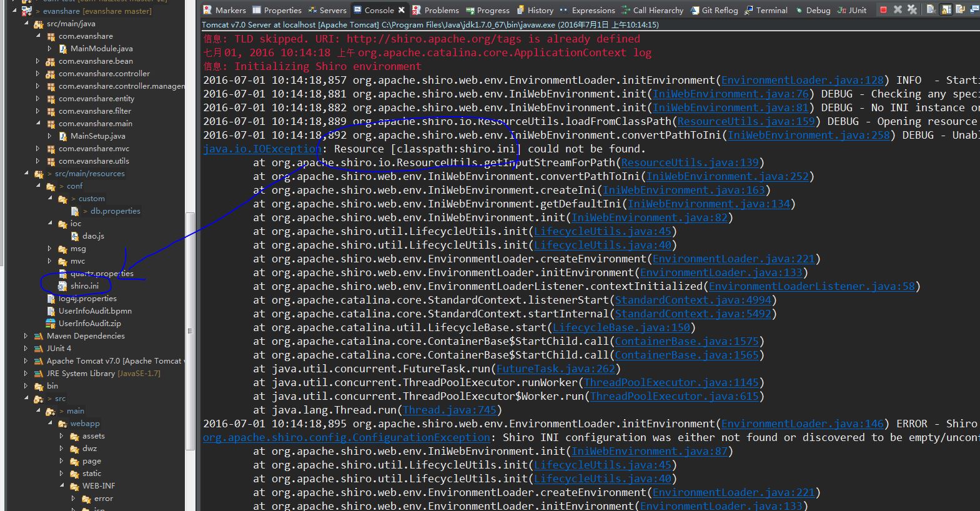Select the quartz.properties file
980x511 pixels.
pyautogui.click(x=102, y=274)
